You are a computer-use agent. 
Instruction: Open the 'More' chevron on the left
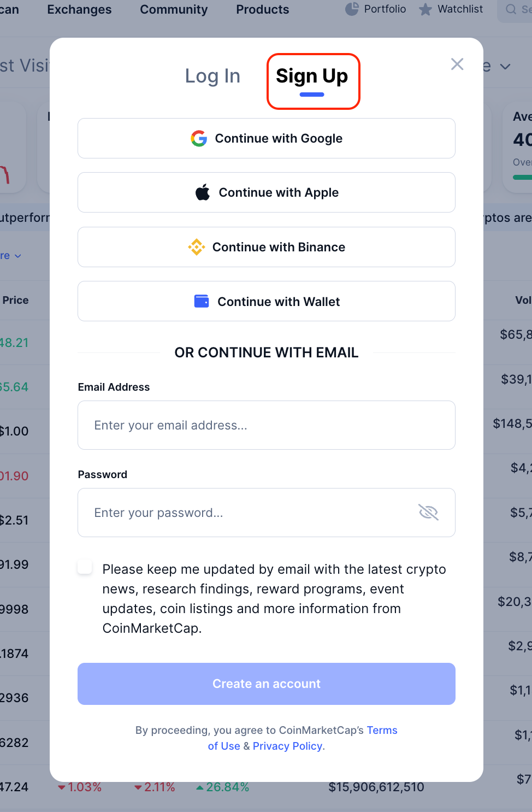[x=17, y=255]
